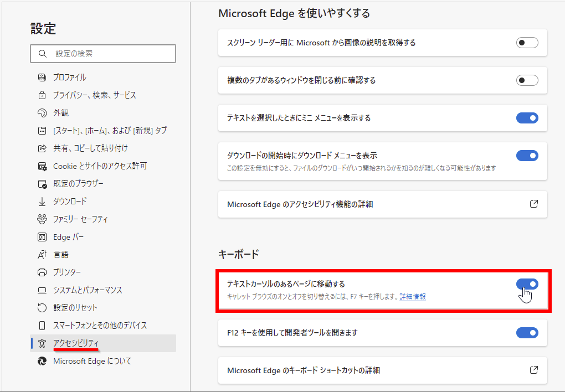The height and width of the screenshot is (392, 565).
Task: Click external link icon for キーボード ショートカットの詳細
Action: click(533, 370)
